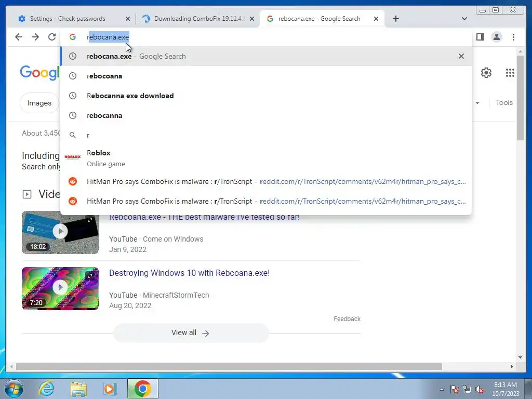The height and width of the screenshot is (399, 532).
Task: Switch to Downloading ComboFix tab
Action: [199, 19]
